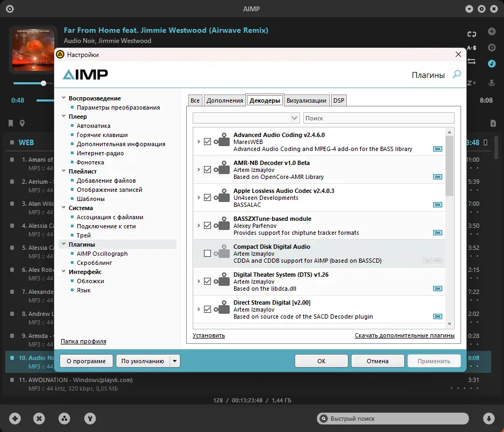Switch to the Все tab

pos(195,100)
